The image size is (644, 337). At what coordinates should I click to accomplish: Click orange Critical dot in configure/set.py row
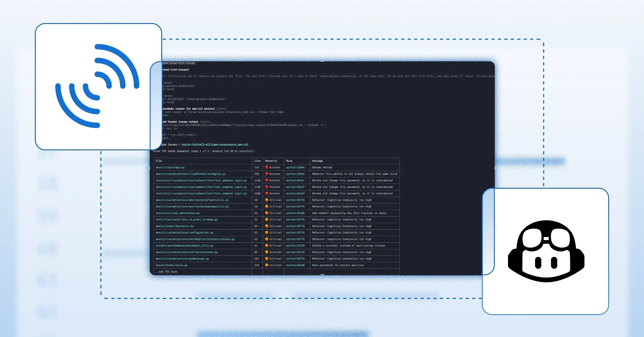[267, 233]
